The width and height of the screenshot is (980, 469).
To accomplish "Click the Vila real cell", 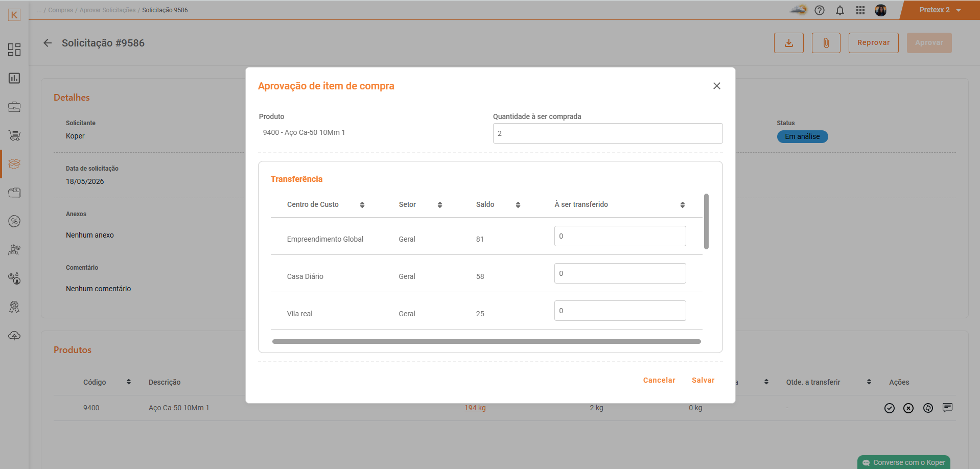I will pos(299,314).
